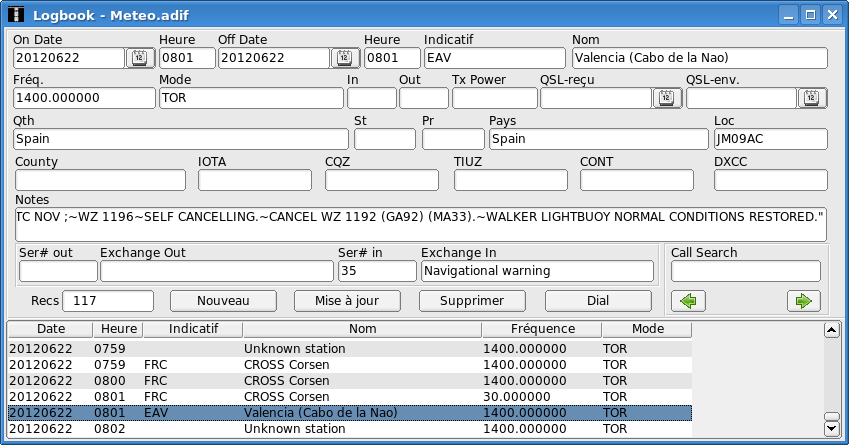
Task: Click the Tx Power field
Action: 494,98
